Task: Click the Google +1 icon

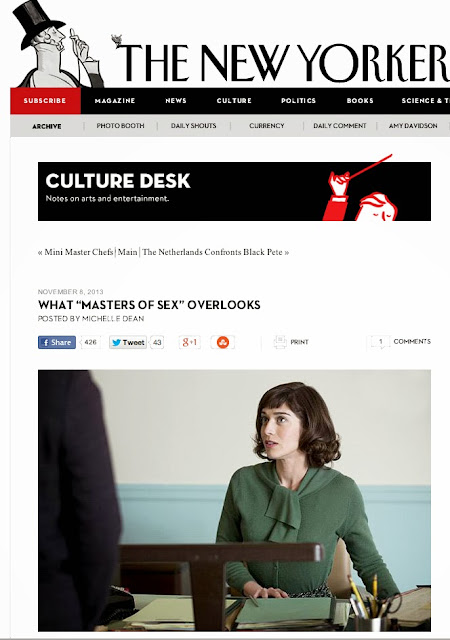Action: (189, 342)
